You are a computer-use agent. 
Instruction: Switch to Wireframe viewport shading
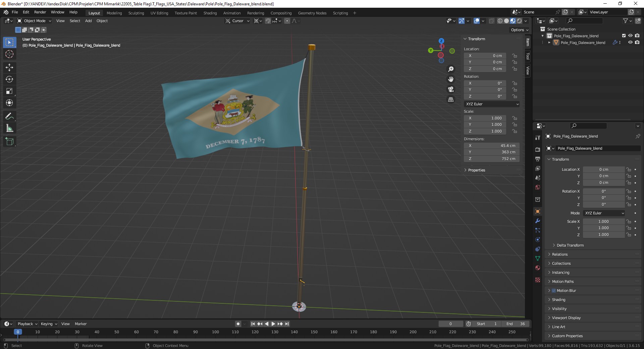pyautogui.click(x=500, y=21)
